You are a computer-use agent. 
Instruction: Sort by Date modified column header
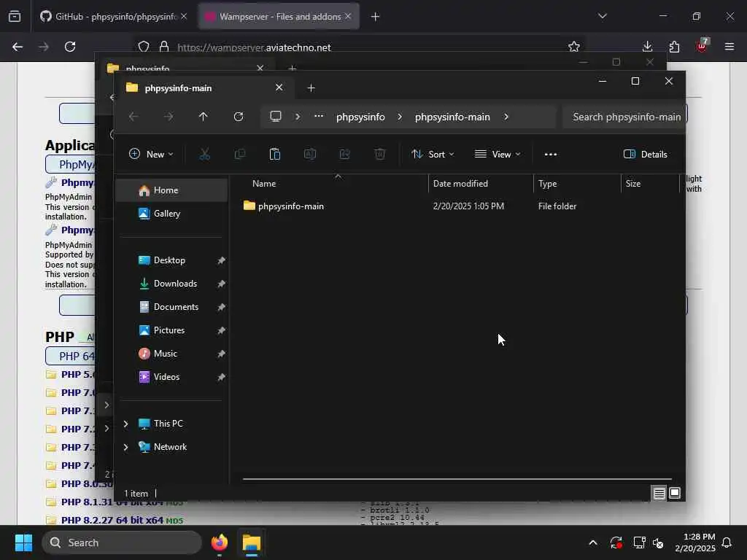pyautogui.click(x=480, y=183)
